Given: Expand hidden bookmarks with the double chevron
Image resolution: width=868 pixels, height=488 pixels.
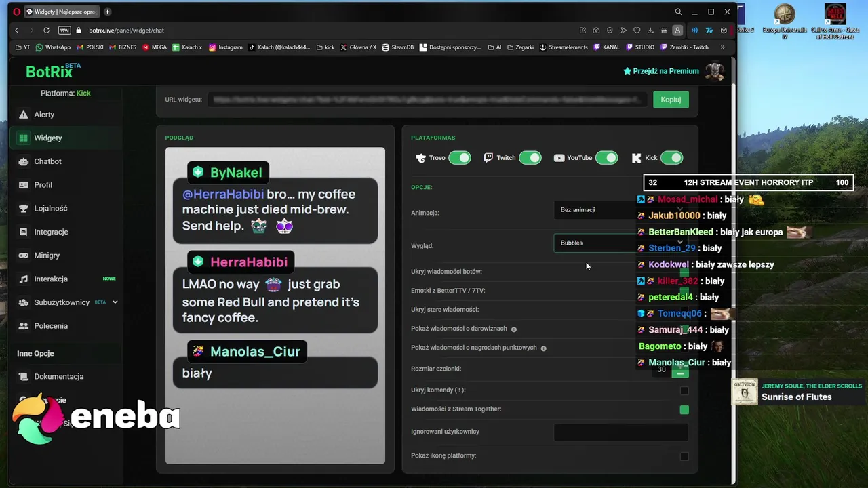Looking at the screenshot, I should (722, 47).
